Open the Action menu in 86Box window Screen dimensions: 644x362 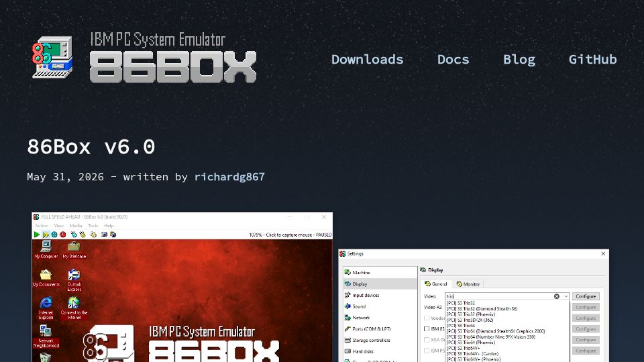tap(42, 226)
